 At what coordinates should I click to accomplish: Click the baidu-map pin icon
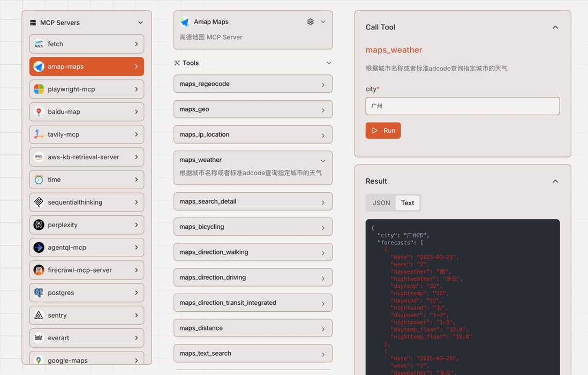click(x=39, y=112)
